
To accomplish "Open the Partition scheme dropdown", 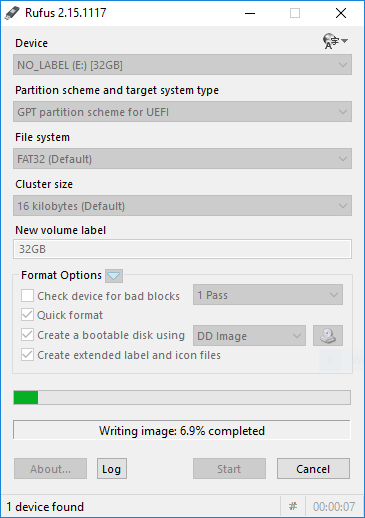I will pyautogui.click(x=182, y=112).
